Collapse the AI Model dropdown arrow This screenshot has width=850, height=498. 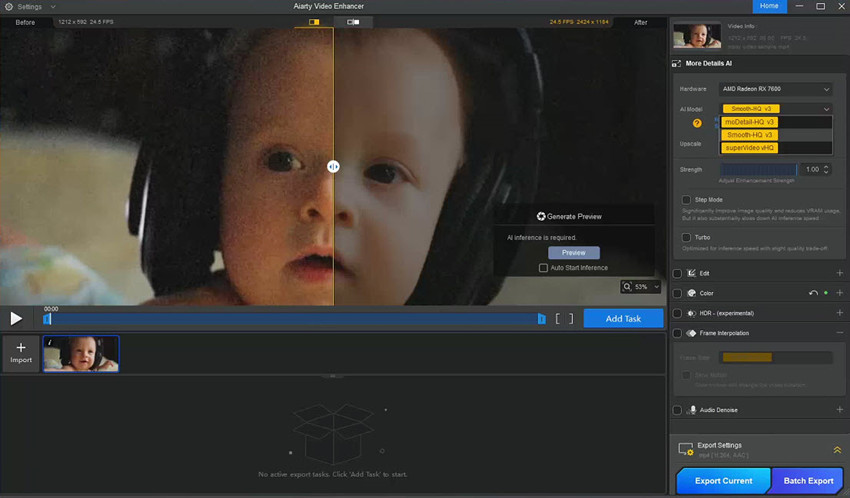coord(826,109)
